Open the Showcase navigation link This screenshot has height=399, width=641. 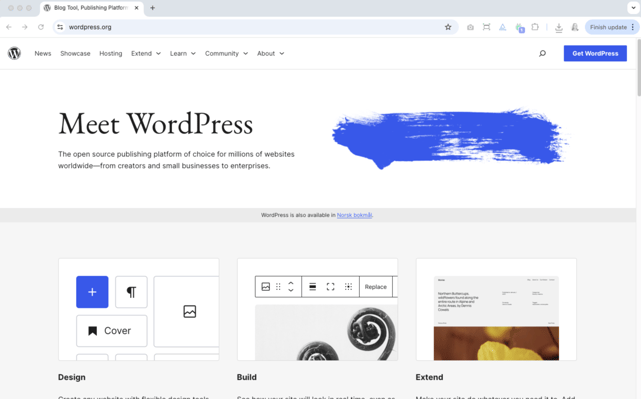(75, 54)
